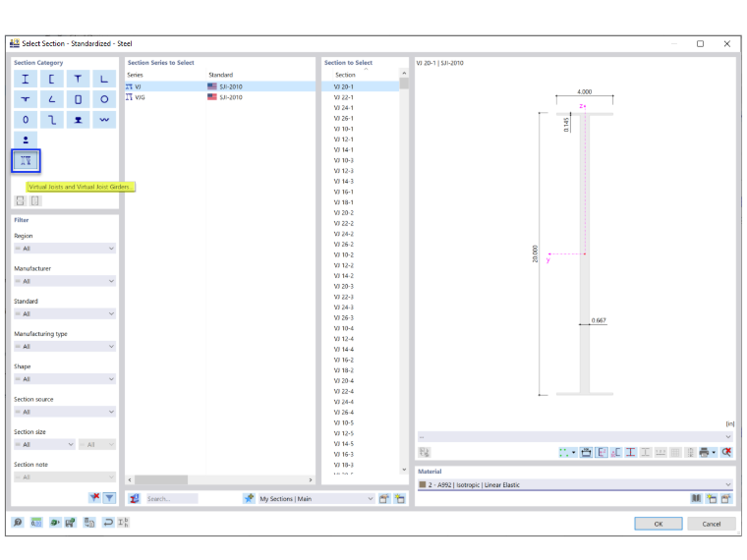Image resolution: width=747 pixels, height=560 pixels.
Task: Sort by the Series column header
Action: [x=135, y=75]
